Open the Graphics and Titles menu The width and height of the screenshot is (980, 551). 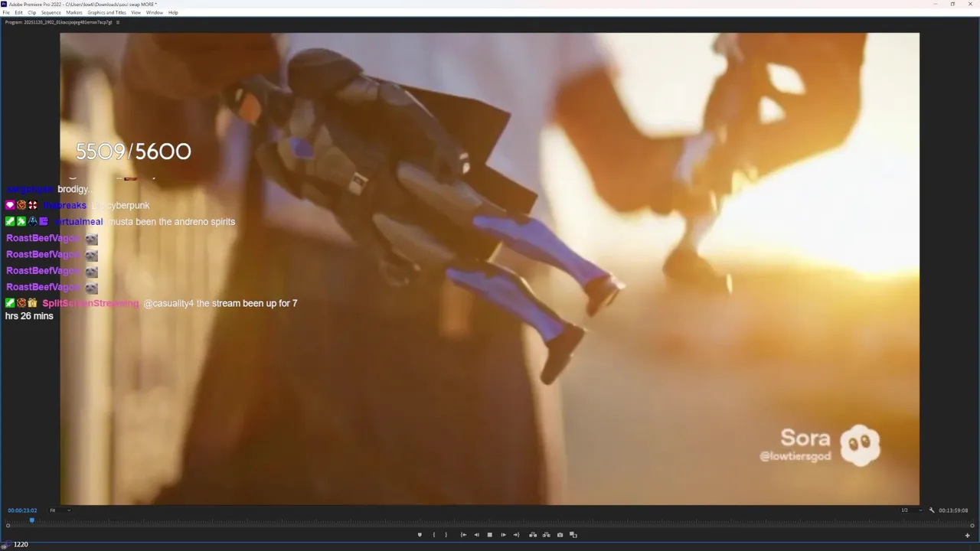(x=106, y=12)
